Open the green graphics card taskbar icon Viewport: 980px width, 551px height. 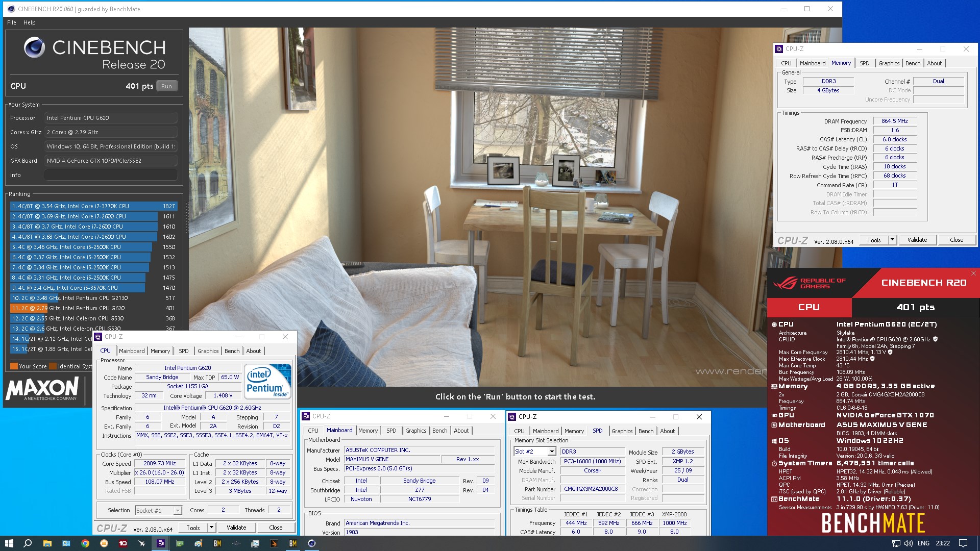(180, 543)
